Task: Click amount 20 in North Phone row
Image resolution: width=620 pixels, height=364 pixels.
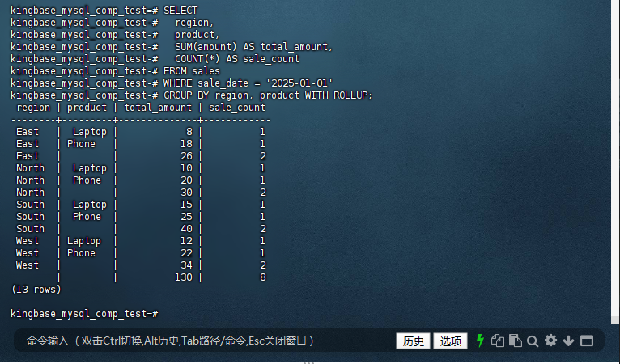Action: pos(186,180)
